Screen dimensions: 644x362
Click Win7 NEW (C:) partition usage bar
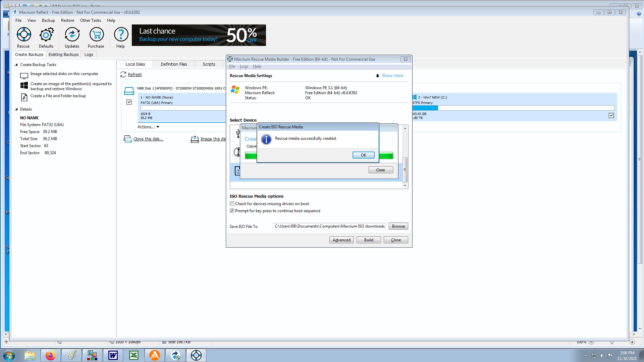[x=513, y=108]
